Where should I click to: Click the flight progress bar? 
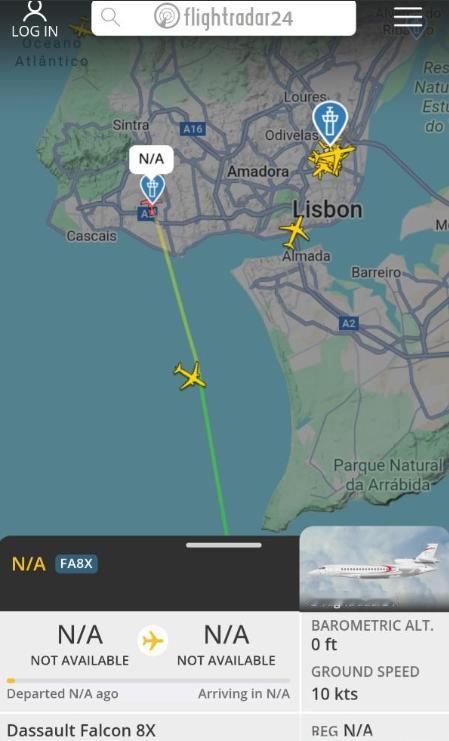pyautogui.click(x=148, y=681)
